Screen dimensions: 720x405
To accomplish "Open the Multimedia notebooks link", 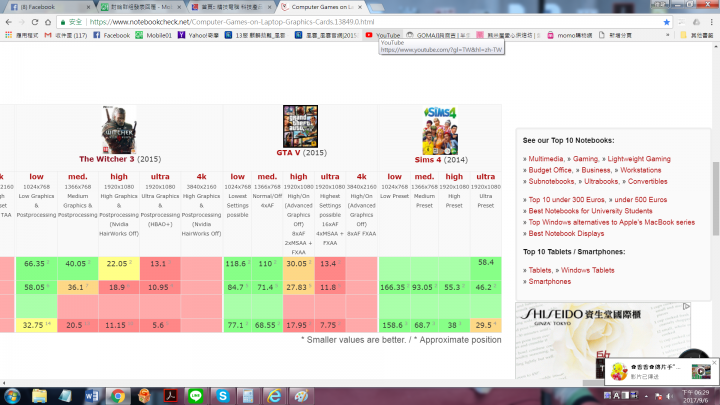I will [x=546, y=159].
